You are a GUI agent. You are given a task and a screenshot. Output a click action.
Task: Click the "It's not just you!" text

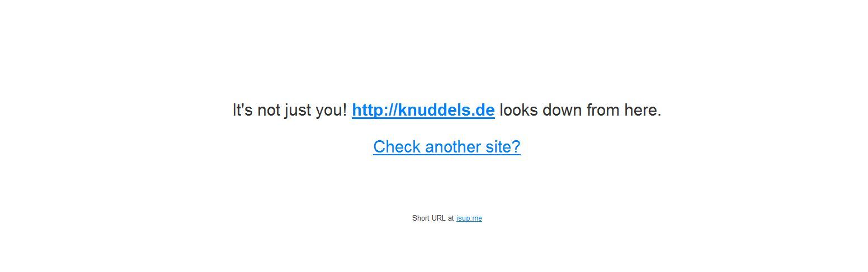coord(290,111)
